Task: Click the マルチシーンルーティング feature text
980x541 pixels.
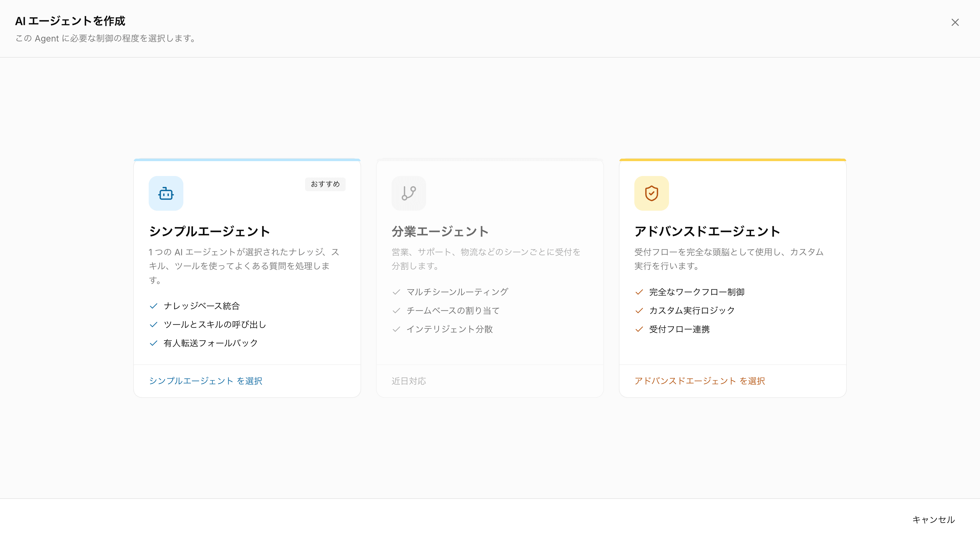Action: click(x=457, y=292)
